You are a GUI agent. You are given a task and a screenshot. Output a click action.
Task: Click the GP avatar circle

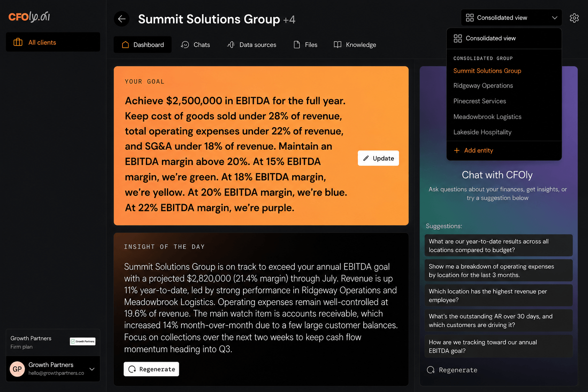(17, 369)
